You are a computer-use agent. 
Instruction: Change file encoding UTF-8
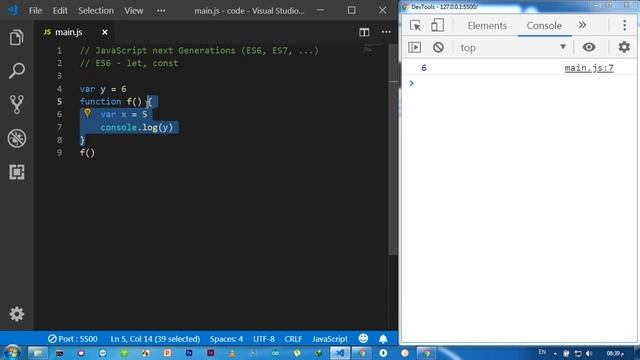click(264, 339)
